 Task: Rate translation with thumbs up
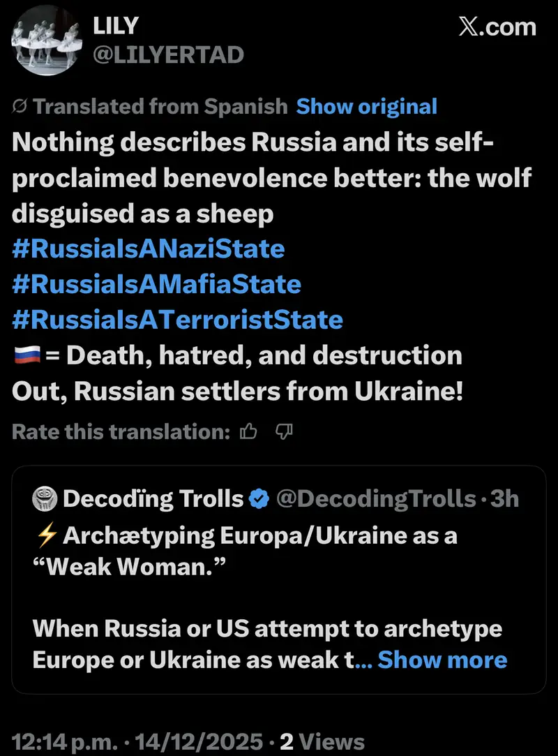click(x=248, y=433)
